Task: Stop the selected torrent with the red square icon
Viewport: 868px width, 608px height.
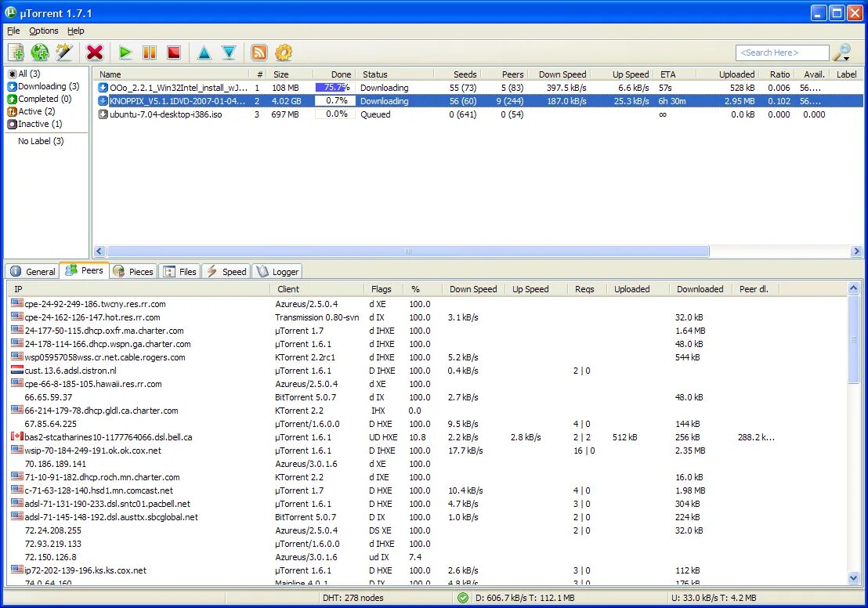Action: 173,52
